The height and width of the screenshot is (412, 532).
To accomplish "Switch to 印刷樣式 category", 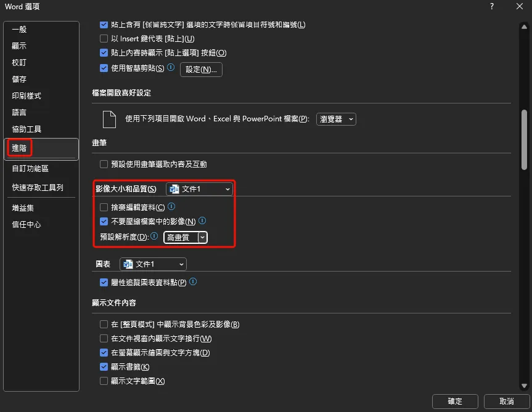I will [41, 96].
